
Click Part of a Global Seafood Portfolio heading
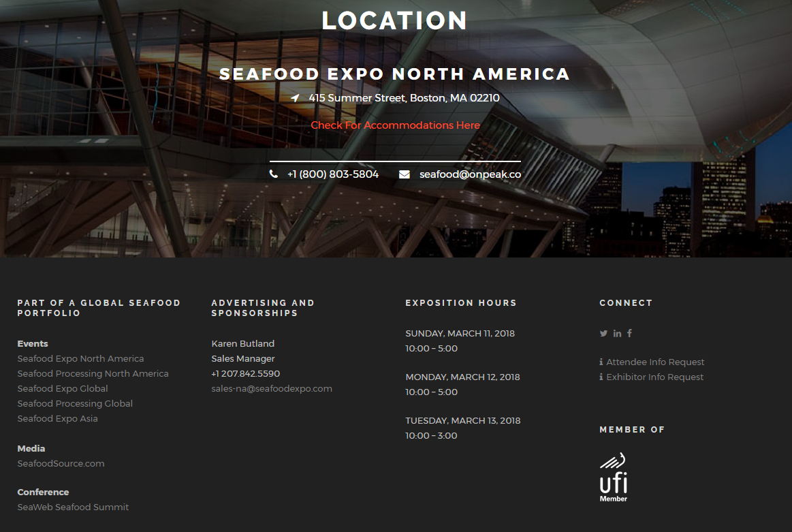point(99,308)
